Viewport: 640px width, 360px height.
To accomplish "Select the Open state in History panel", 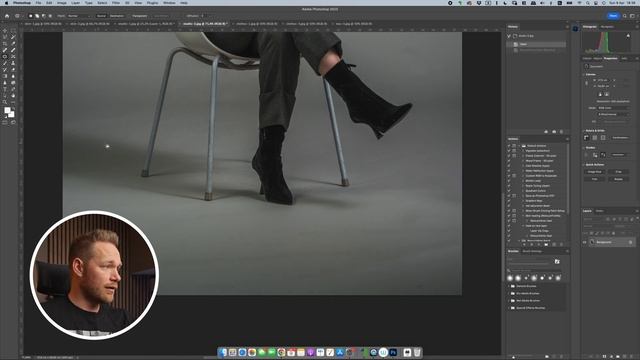I will (x=536, y=44).
